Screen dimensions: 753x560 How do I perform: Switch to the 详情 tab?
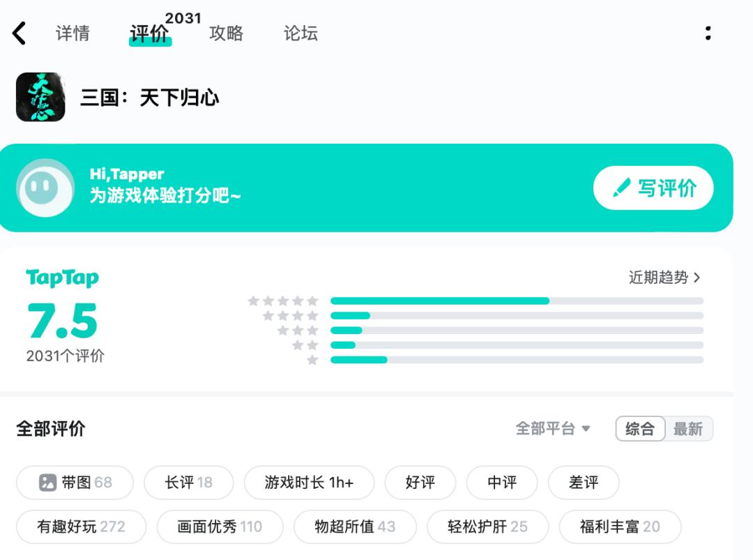[x=73, y=33]
